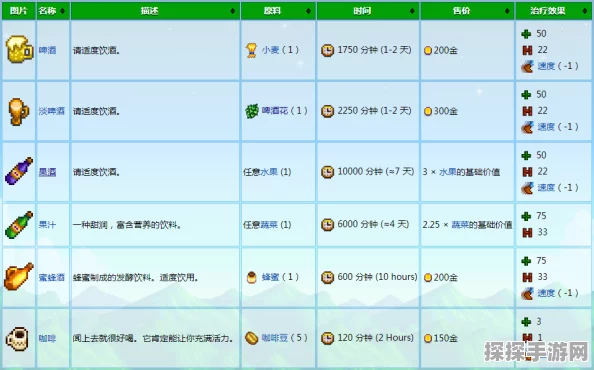Click the hops icon beside 啤酒花

(x=252, y=111)
